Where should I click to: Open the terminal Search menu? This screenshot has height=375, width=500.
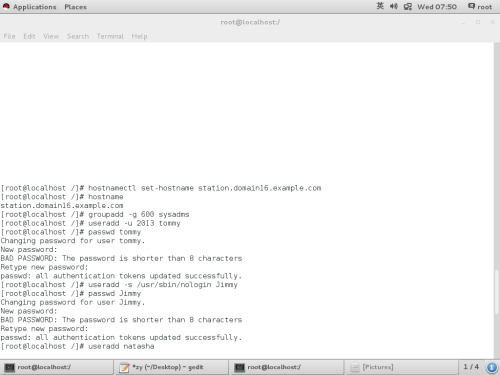(x=78, y=36)
